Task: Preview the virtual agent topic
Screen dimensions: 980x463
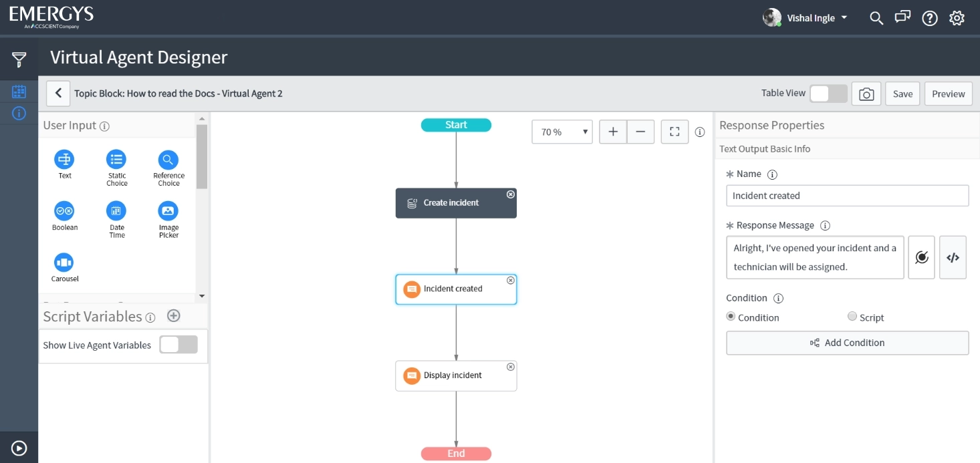Action: tap(949, 94)
